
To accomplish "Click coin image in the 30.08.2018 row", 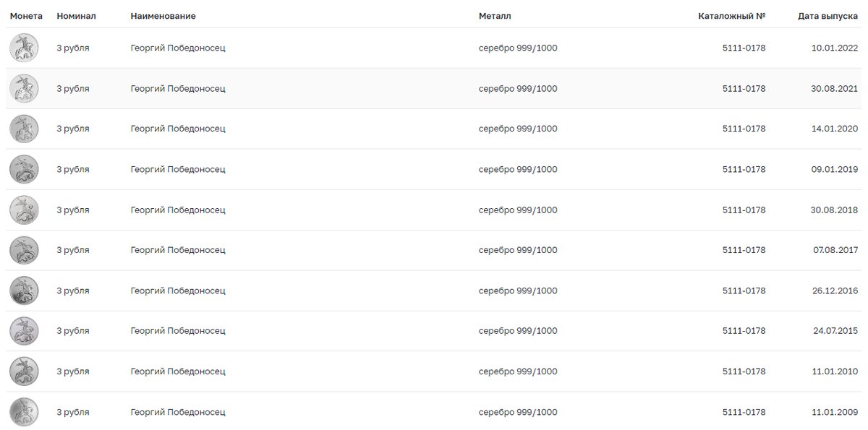I will tap(24, 210).
